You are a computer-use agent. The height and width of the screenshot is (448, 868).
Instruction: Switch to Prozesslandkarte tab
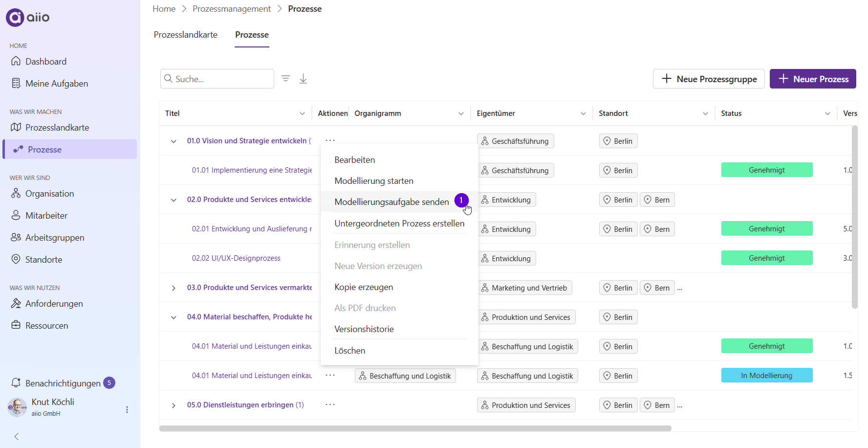pyautogui.click(x=186, y=35)
